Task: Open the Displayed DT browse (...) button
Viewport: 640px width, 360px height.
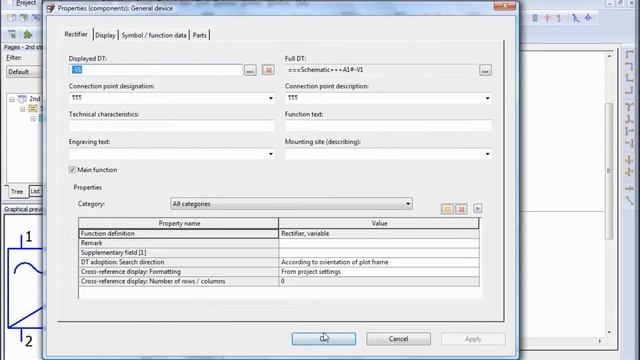Action: [x=250, y=70]
